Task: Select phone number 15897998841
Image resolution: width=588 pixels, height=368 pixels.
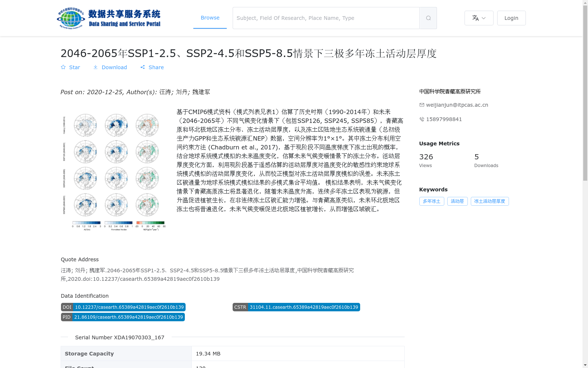Action: pos(444,119)
